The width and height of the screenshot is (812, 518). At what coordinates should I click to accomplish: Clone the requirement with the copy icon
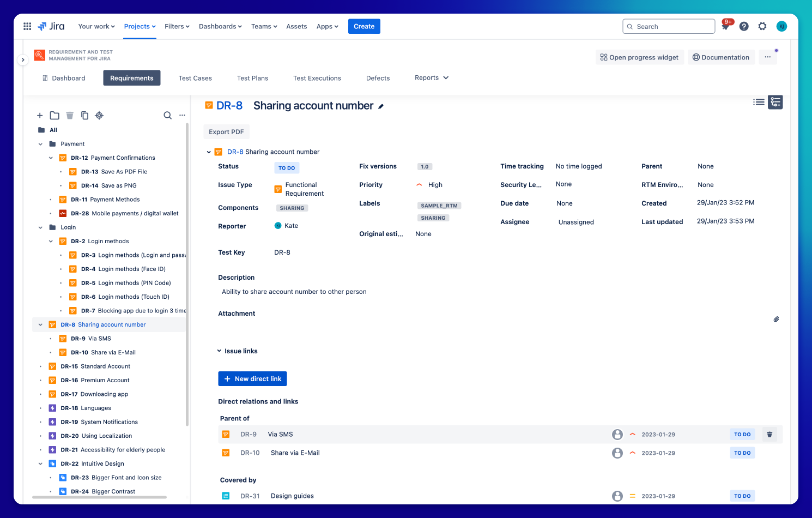(84, 115)
